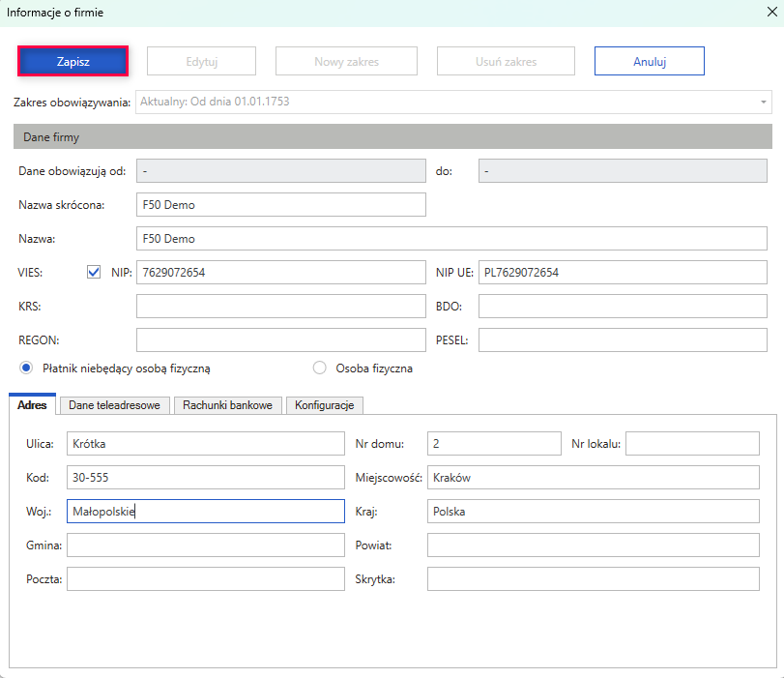Click the Ulica street field
The image size is (784, 678).
[205, 444]
